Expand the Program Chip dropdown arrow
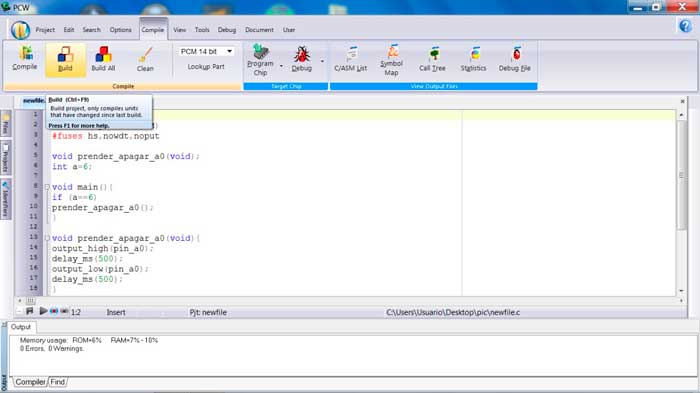The height and width of the screenshot is (393, 700). [x=281, y=66]
